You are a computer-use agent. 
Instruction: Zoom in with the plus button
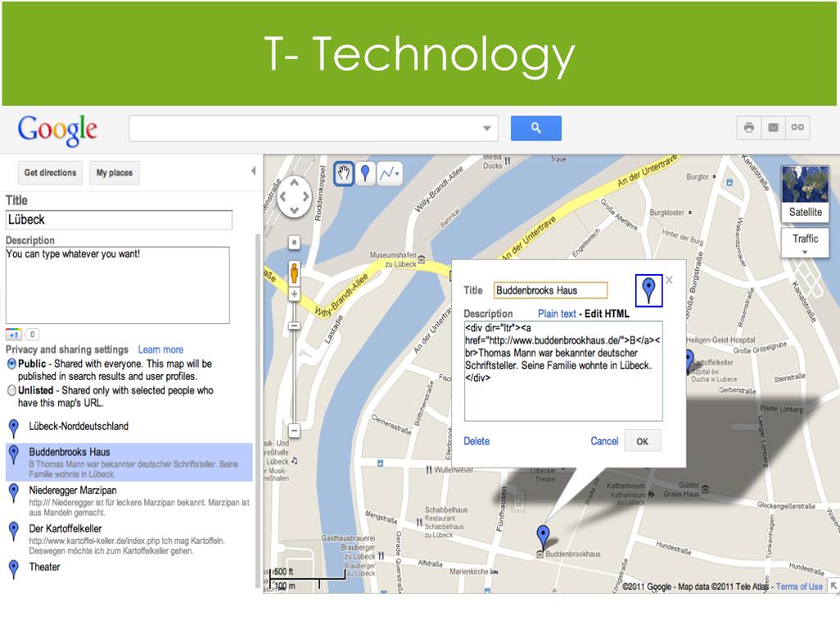(x=294, y=294)
